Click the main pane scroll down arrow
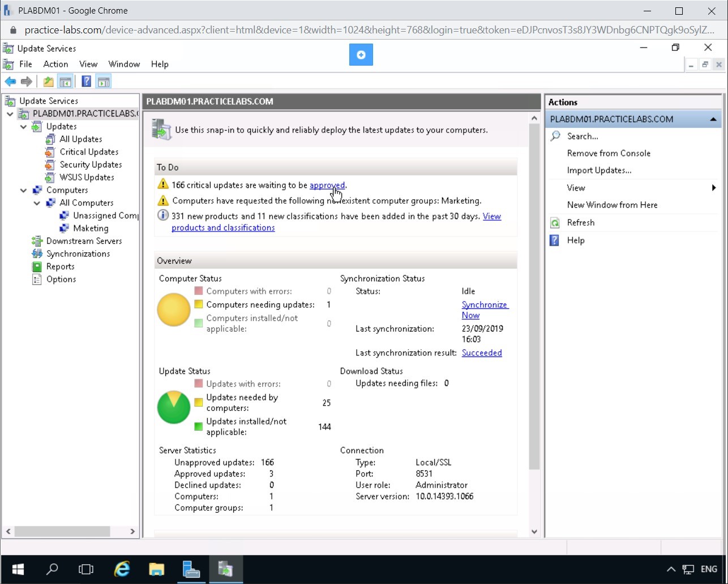The width and height of the screenshot is (728, 584). click(534, 531)
